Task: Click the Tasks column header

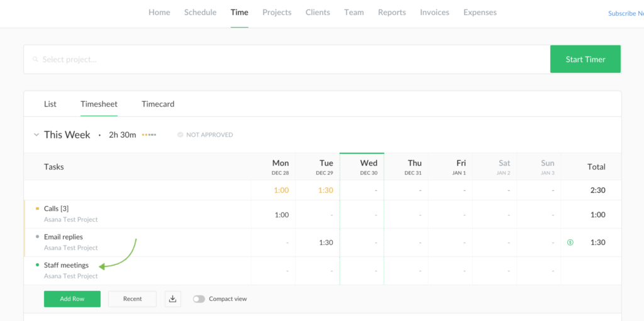Action: pos(54,167)
